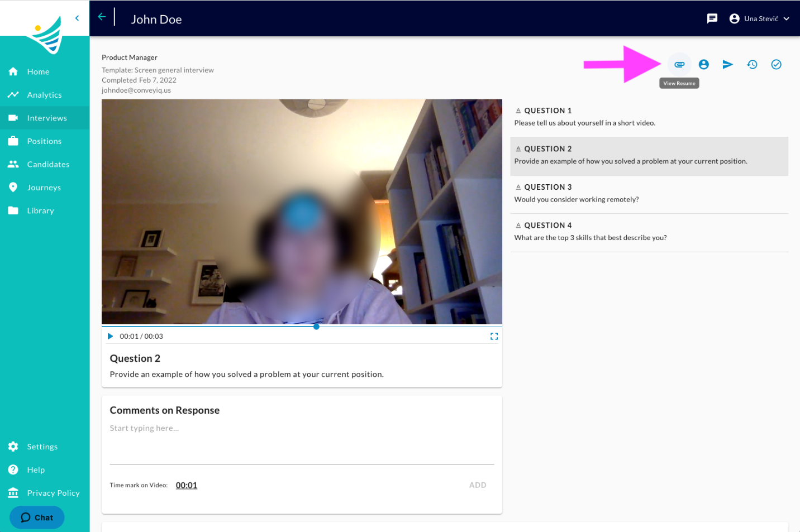Click the 'Product Manager' position text
The width and height of the screenshot is (800, 532).
pyautogui.click(x=130, y=57)
